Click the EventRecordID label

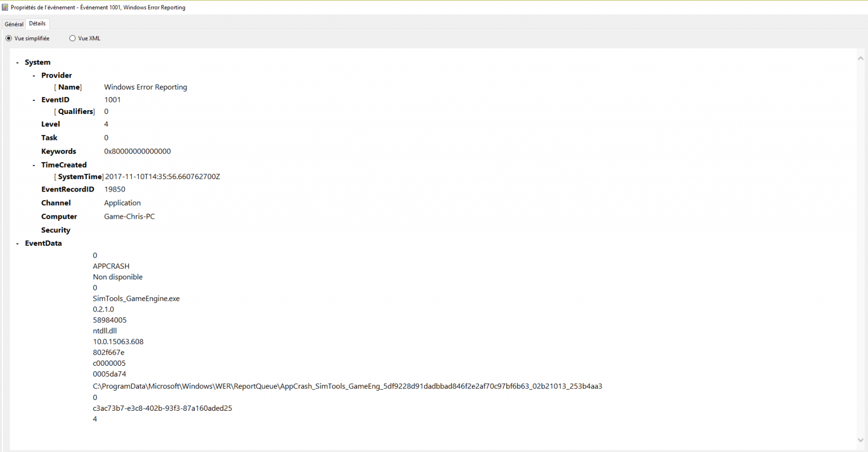pyautogui.click(x=68, y=189)
